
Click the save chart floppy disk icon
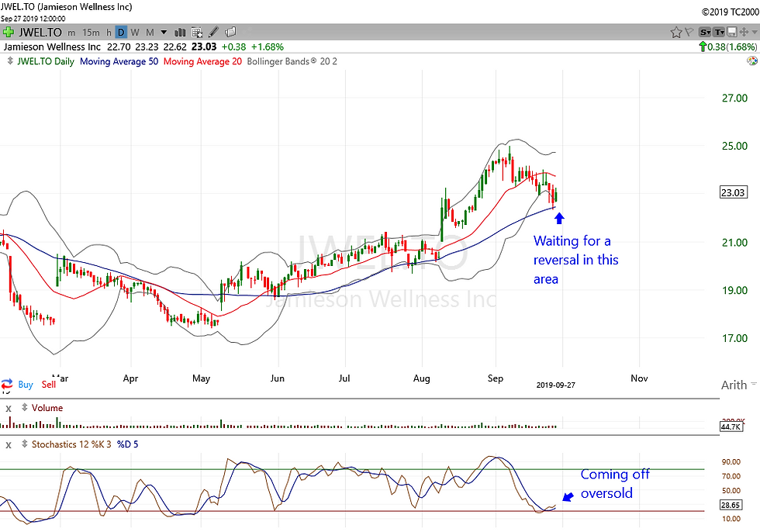tap(732, 33)
